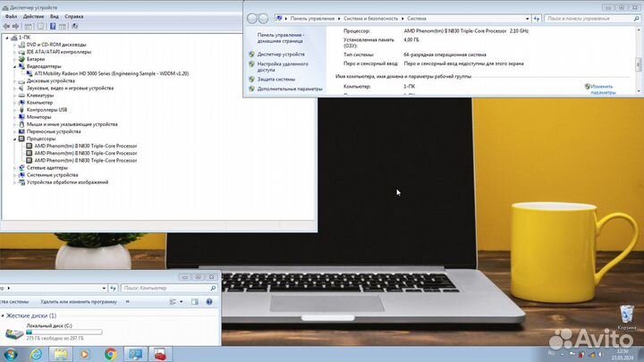Click the DVD drive category icon
644x362 pixels.
(x=21, y=45)
